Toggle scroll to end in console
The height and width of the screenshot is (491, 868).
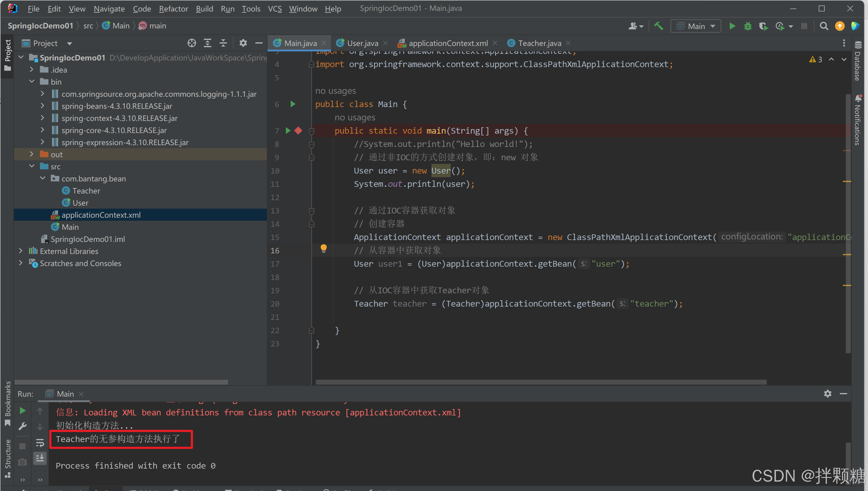(40, 458)
